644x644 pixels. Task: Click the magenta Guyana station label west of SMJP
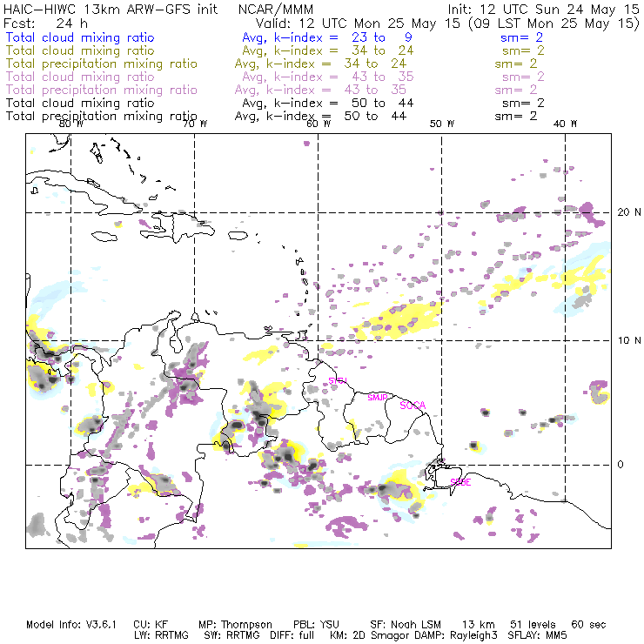[338, 380]
